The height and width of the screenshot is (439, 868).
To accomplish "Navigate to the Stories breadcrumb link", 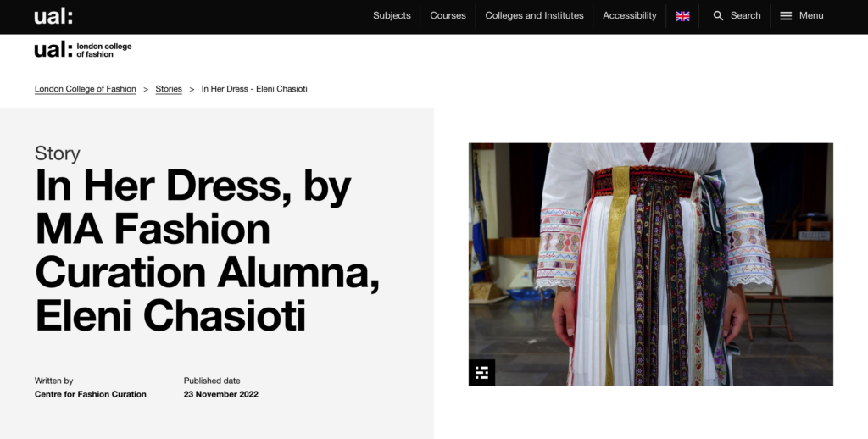I will [x=169, y=89].
